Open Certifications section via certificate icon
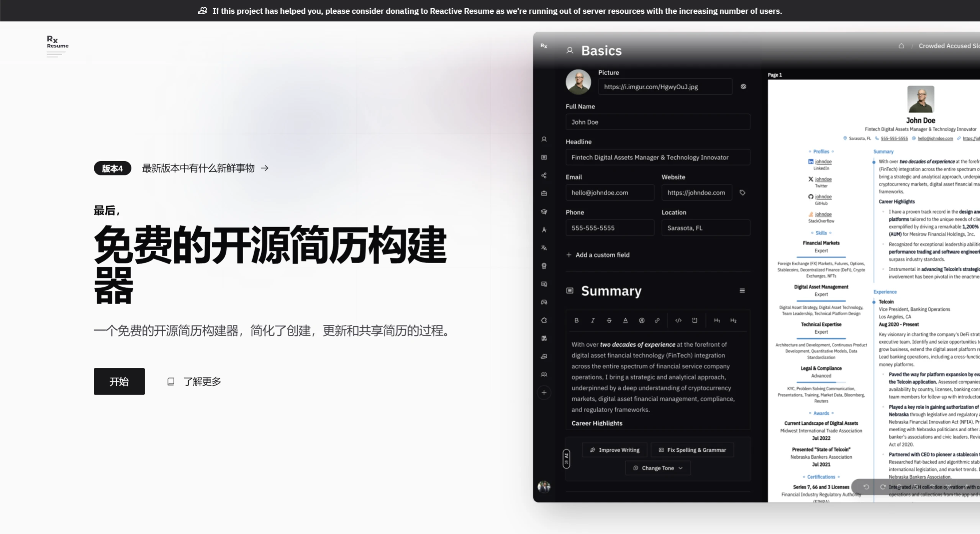 click(x=544, y=284)
